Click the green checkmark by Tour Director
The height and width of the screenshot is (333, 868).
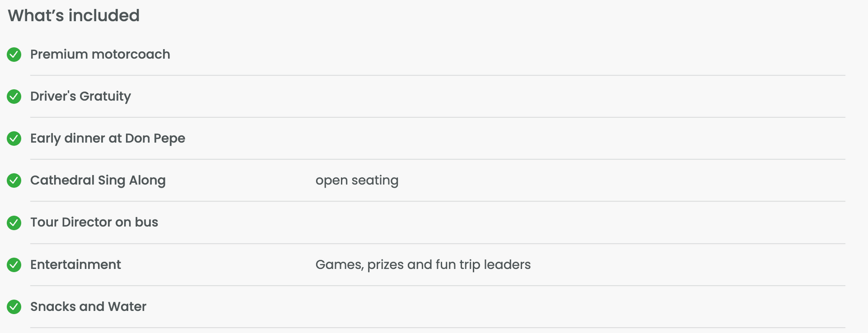pyautogui.click(x=14, y=223)
